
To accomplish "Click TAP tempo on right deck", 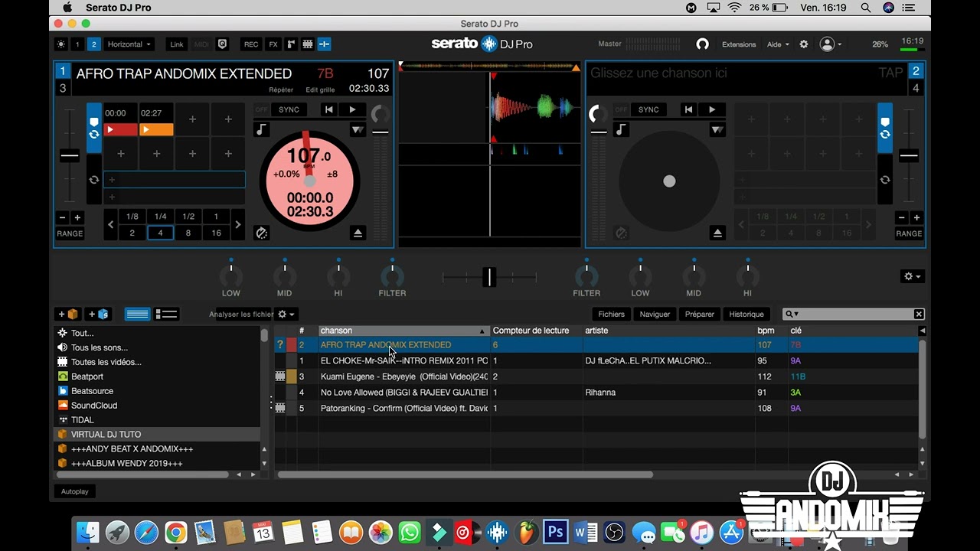I will coord(890,73).
